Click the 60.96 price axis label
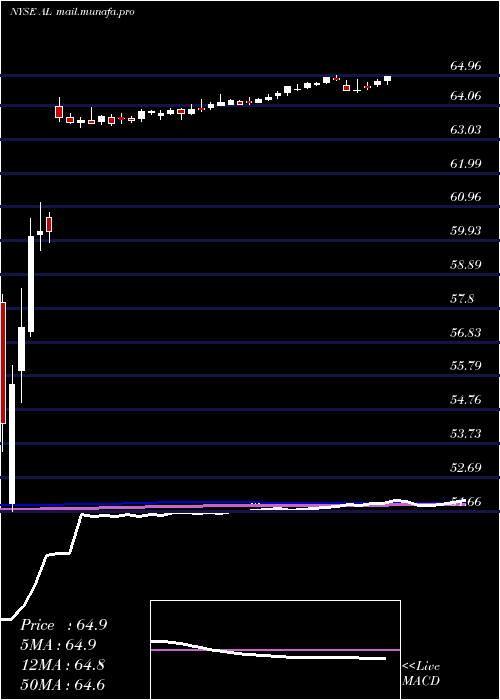Screen dimensions: 500x700 (466, 196)
